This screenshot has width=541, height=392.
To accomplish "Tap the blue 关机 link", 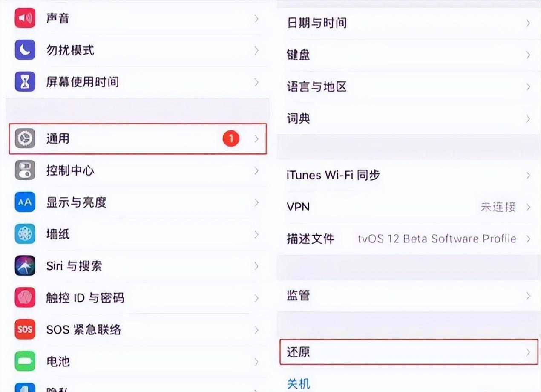I will click(x=299, y=384).
